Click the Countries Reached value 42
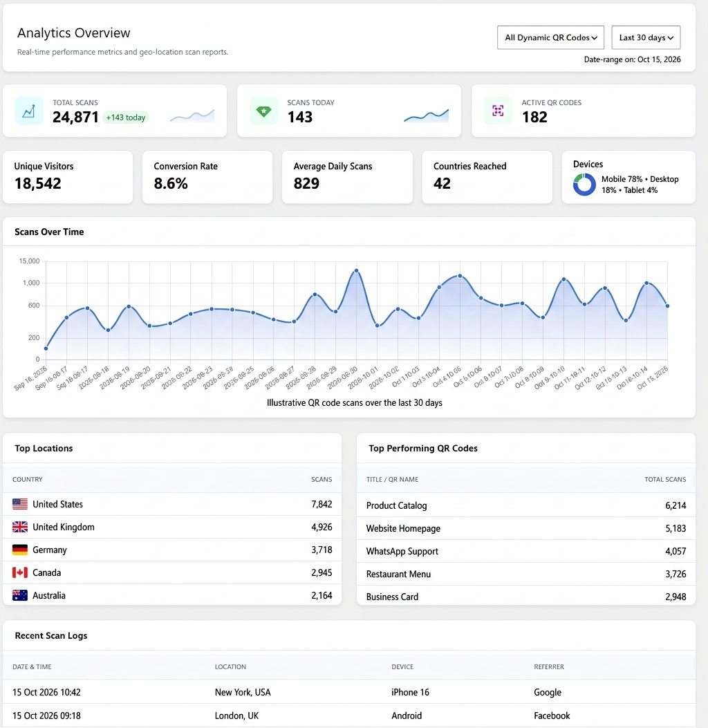The image size is (708, 728). (442, 184)
